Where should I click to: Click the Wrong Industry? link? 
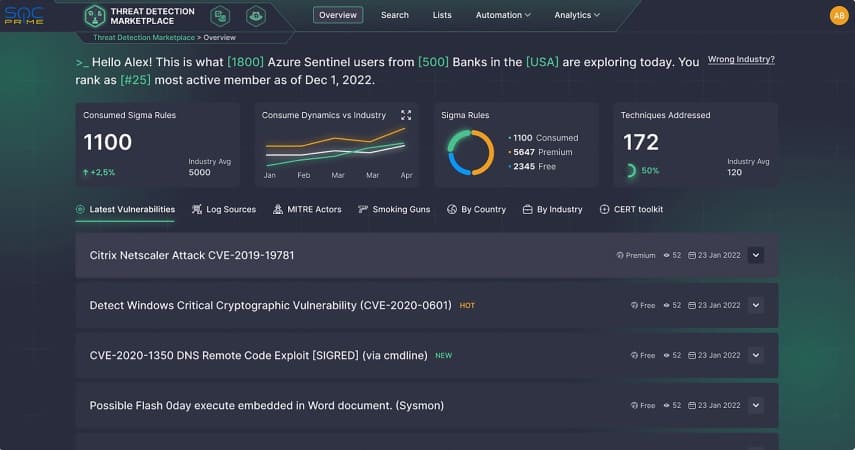click(741, 59)
